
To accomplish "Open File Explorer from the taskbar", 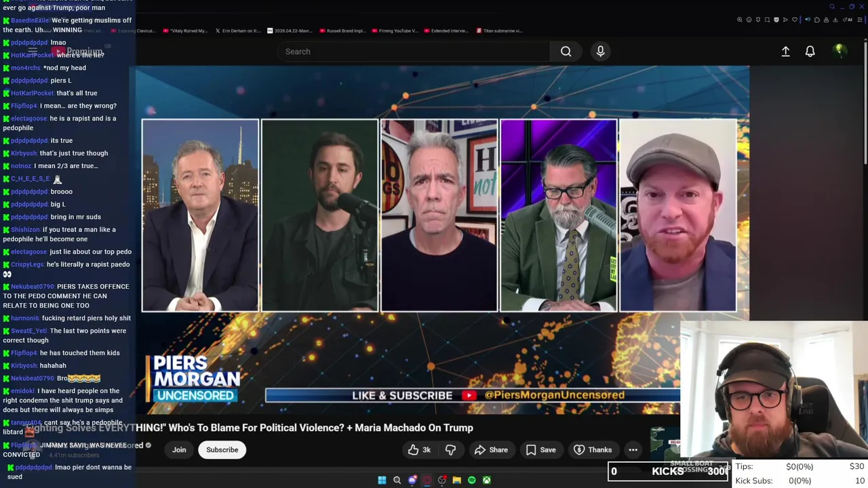I will (457, 480).
